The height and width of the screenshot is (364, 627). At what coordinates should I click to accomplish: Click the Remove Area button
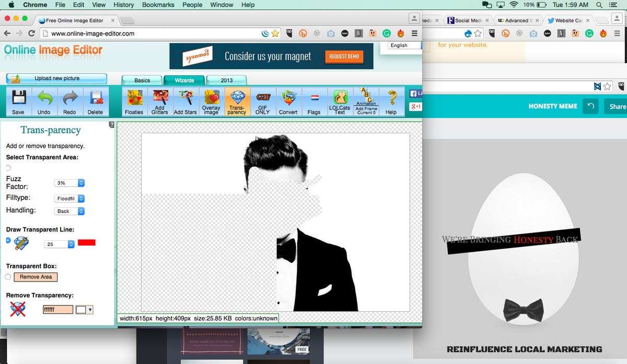(x=36, y=277)
